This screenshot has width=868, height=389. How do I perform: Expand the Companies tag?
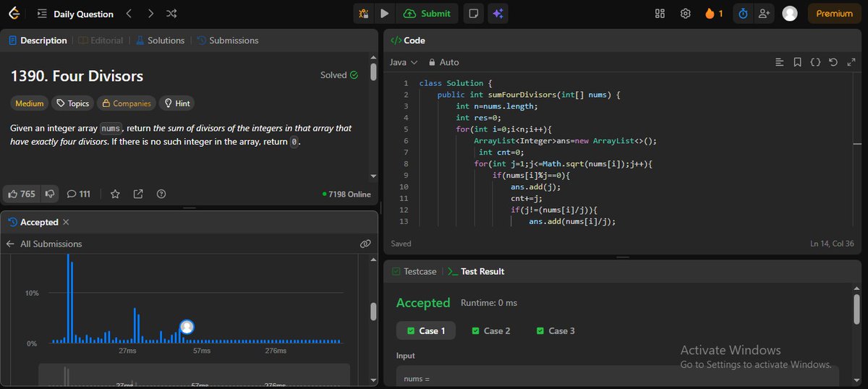[126, 103]
